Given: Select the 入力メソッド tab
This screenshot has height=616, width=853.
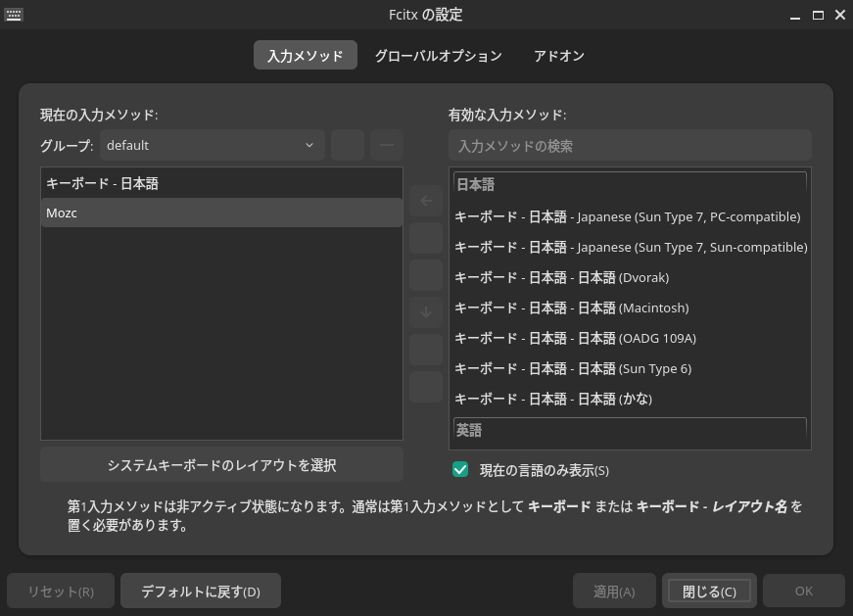Looking at the screenshot, I should point(305,56).
